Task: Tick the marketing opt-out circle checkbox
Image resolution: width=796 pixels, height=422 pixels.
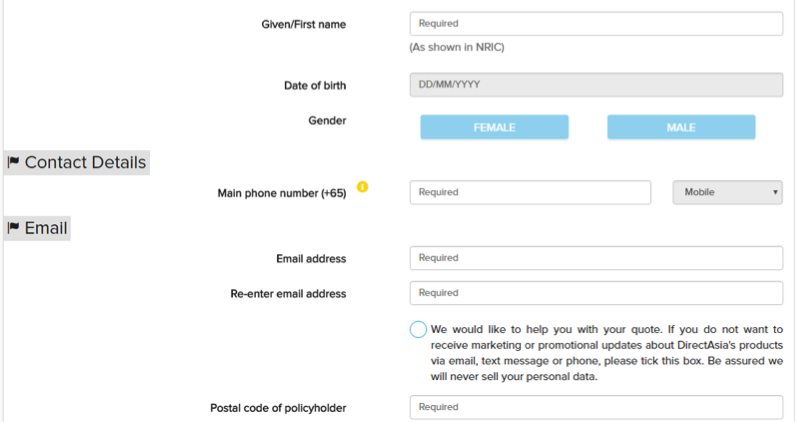Action: [418, 330]
